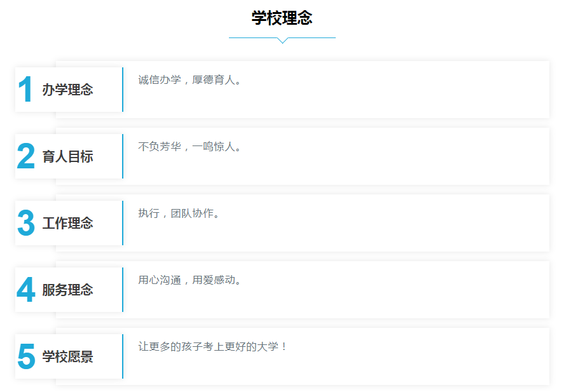
Task: Select the 学校愿景 label
Action: coord(67,357)
